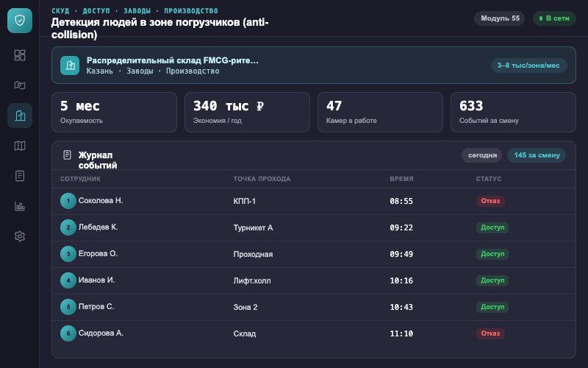Click the Казань location text
Screen dimensions: 588x368
(x=100, y=71)
